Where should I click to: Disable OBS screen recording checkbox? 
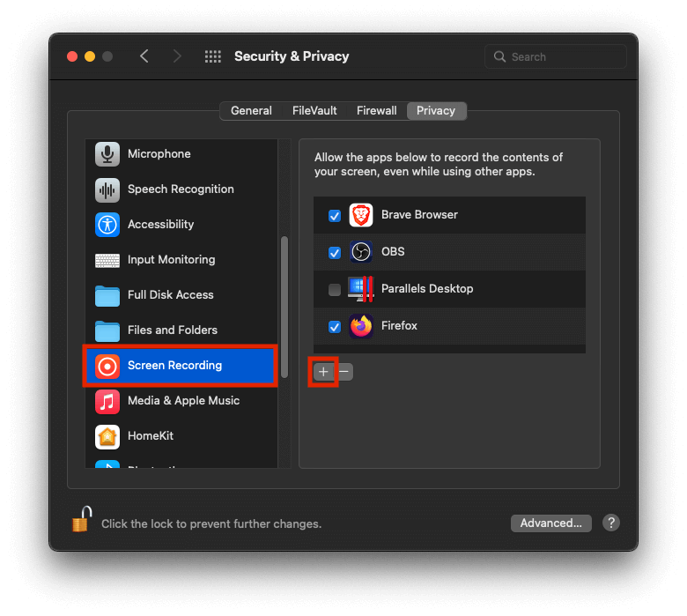point(335,253)
